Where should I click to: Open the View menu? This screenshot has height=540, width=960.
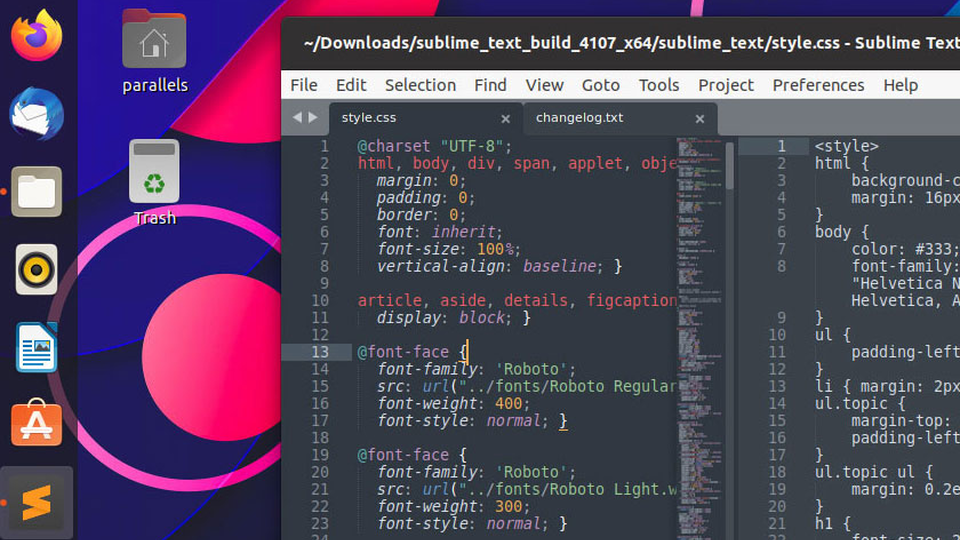[544, 85]
